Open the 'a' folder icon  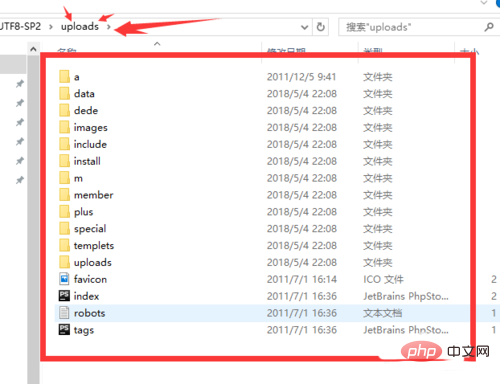[x=64, y=76]
